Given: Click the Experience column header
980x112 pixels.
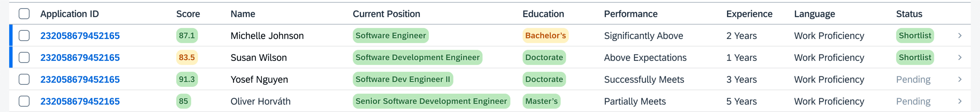Looking at the screenshot, I should [x=749, y=14].
